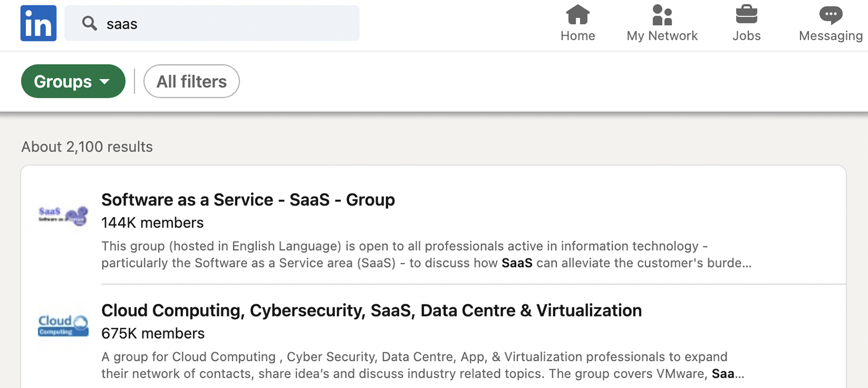Click the description starting 'A group for Cloud Computing'
868x388 pixels.
tap(423, 365)
